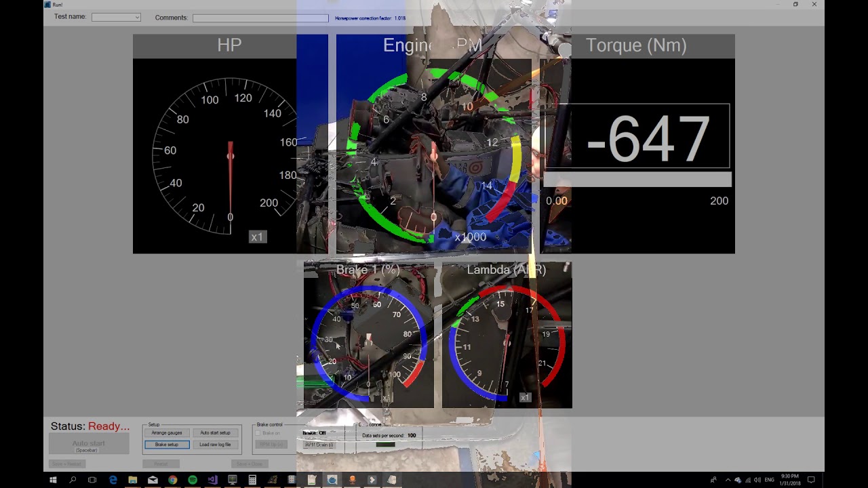Click the Lambda (AFR) gauge title
The image size is (868, 488).
pos(507,270)
